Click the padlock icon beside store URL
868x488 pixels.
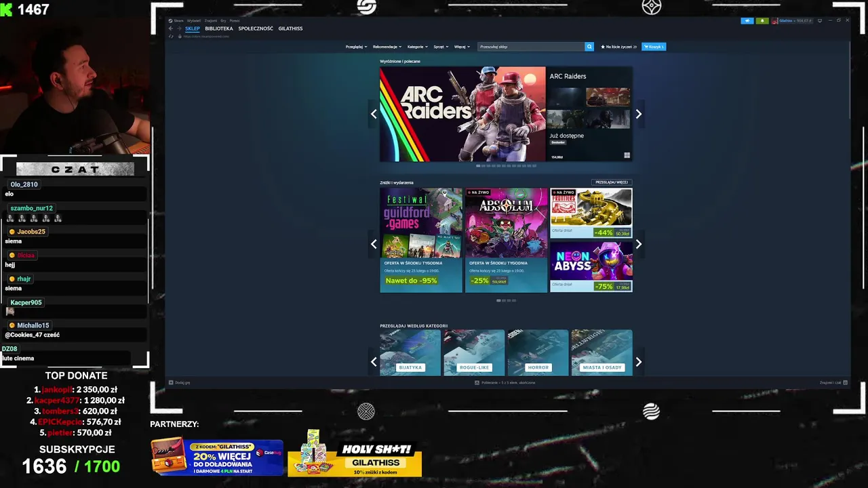click(179, 36)
